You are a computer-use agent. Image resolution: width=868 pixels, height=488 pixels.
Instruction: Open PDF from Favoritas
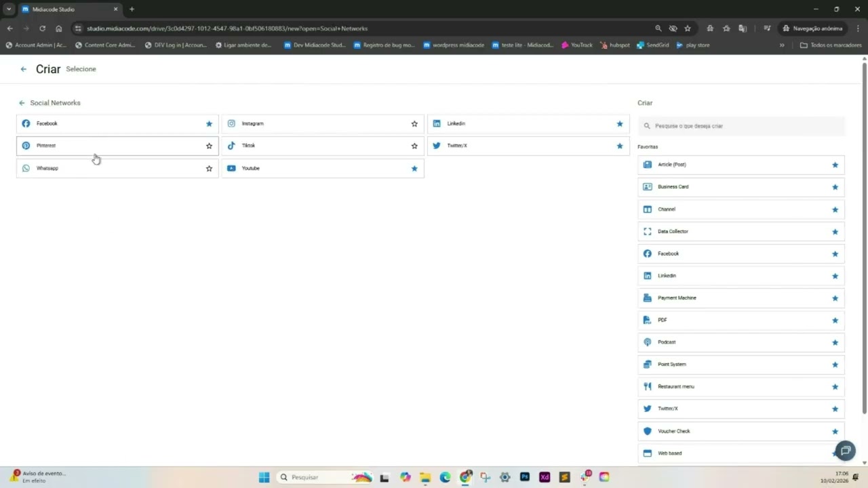tap(741, 320)
